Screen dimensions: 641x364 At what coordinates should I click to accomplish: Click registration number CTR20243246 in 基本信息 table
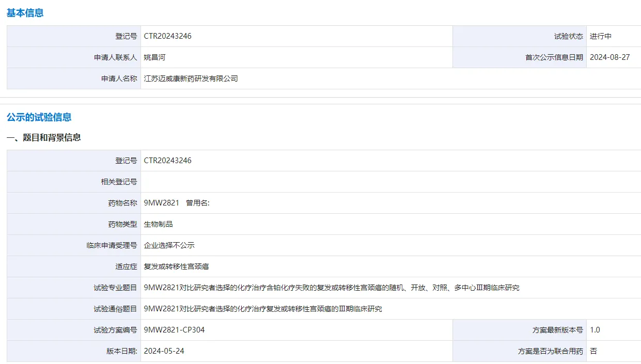(x=167, y=36)
